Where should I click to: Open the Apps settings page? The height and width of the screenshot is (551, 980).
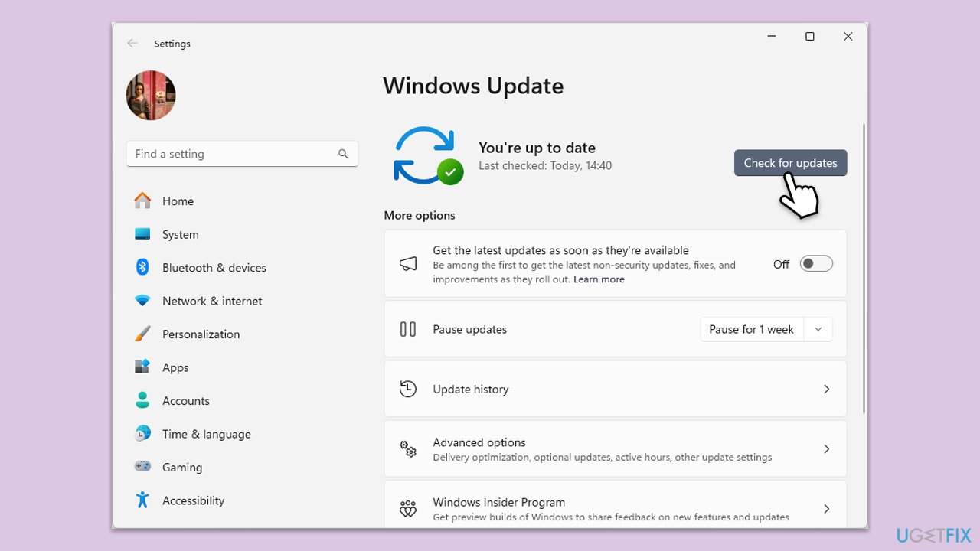(x=175, y=367)
